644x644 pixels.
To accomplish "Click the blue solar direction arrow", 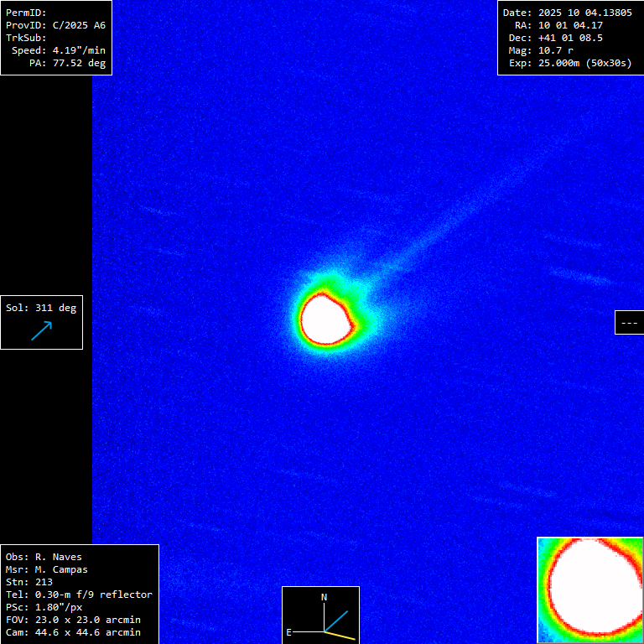I will [x=41, y=330].
